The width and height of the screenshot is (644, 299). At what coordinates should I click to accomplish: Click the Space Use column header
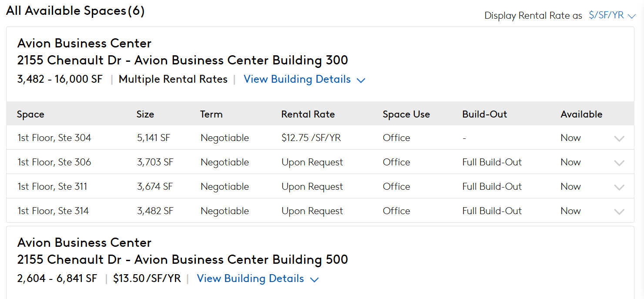tap(406, 114)
